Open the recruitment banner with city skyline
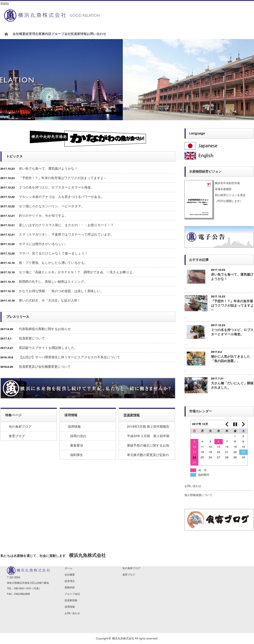The width and height of the screenshot is (254, 644). [x=88, y=388]
